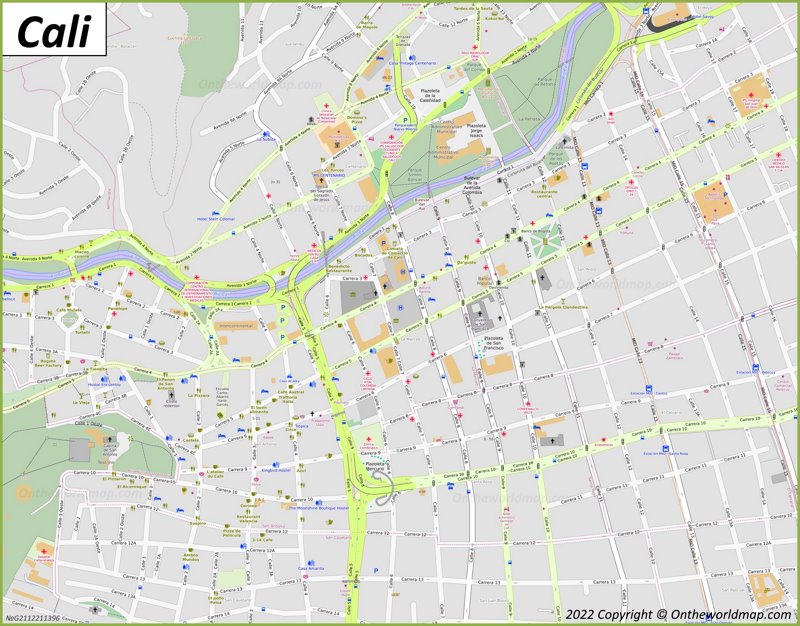Click the Intercontinental hotel marker

237,325
